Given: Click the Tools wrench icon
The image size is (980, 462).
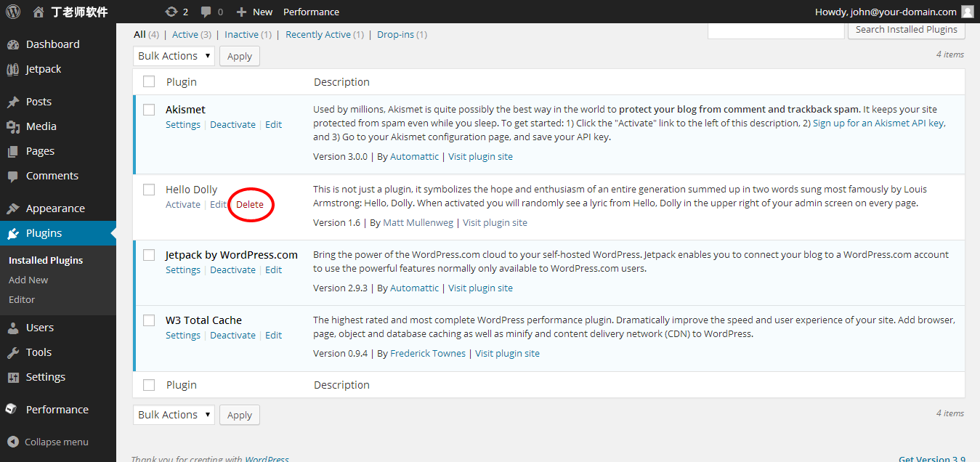Looking at the screenshot, I should point(12,352).
